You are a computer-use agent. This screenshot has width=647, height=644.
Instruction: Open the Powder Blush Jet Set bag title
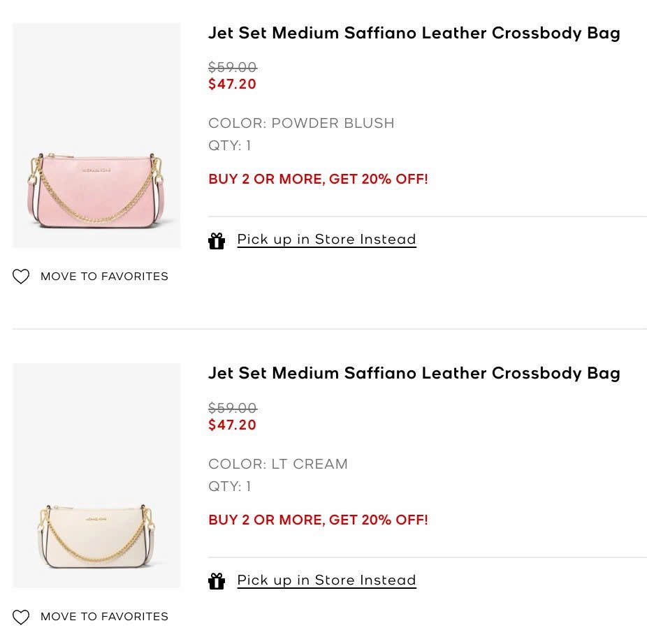pyautogui.click(x=414, y=33)
